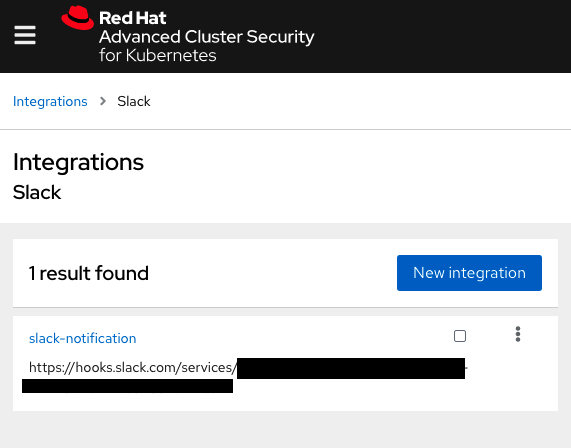
Task: Click 'Advanced Cluster Security' product title
Action: coord(206,37)
